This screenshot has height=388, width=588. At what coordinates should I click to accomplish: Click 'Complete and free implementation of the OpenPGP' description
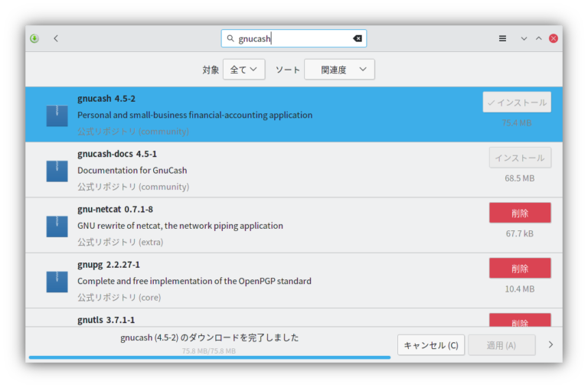pos(194,281)
